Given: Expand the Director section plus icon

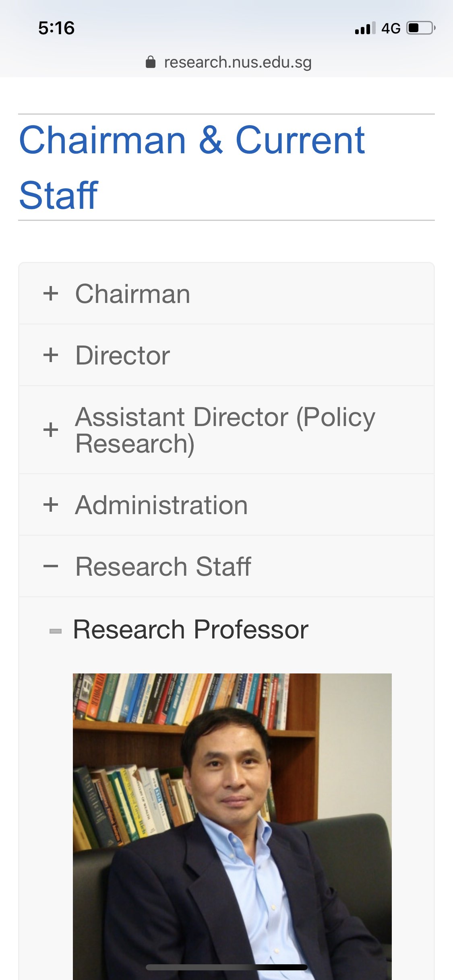Looking at the screenshot, I should click(x=51, y=355).
